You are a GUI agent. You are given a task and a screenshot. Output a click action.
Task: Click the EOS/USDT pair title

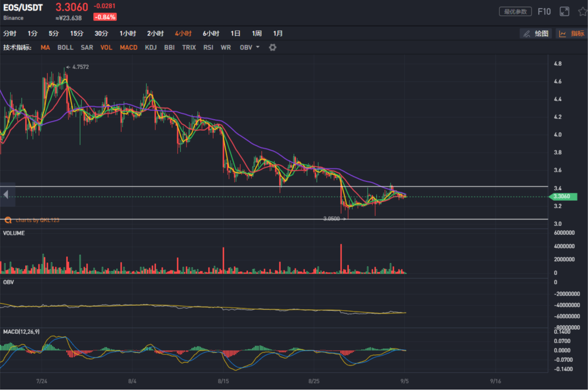point(23,8)
